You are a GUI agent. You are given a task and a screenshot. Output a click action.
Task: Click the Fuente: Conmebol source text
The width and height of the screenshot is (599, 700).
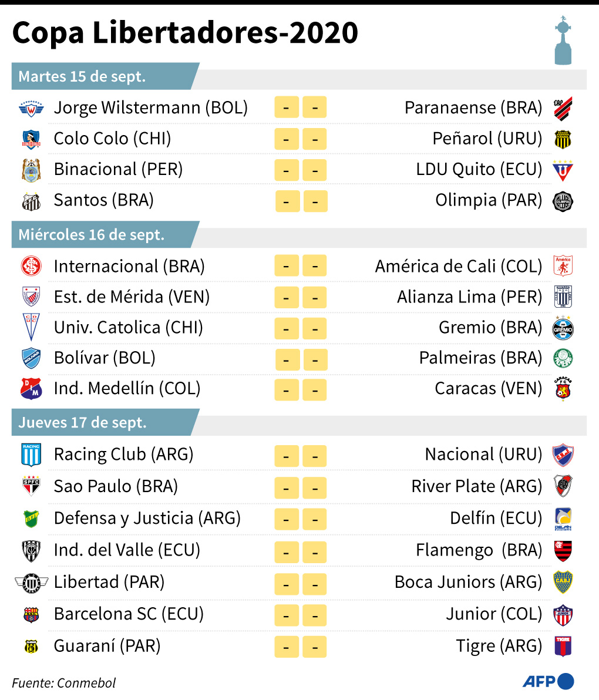click(x=64, y=683)
